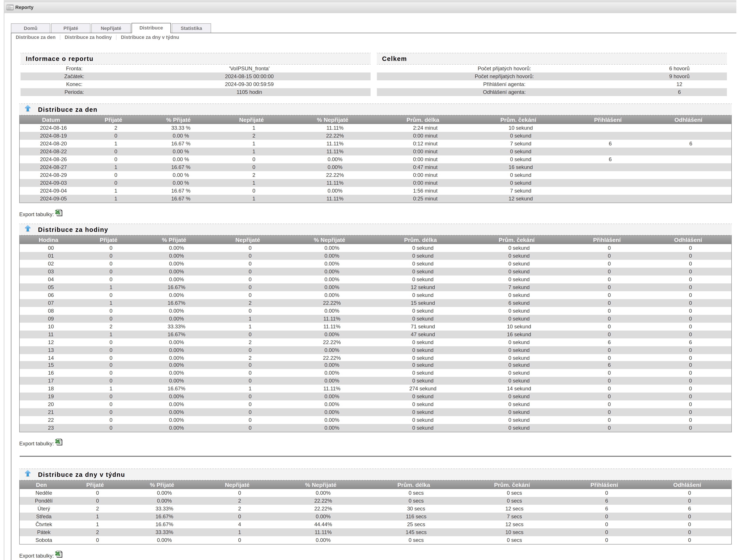Click the hour 18 row label
This screenshot has height=560, width=749.
[x=51, y=389]
